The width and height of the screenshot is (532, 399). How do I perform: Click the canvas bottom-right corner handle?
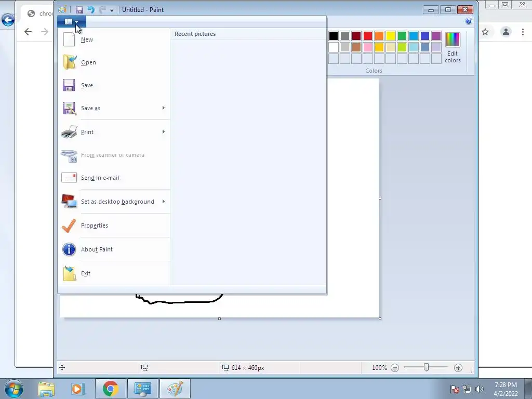380,318
